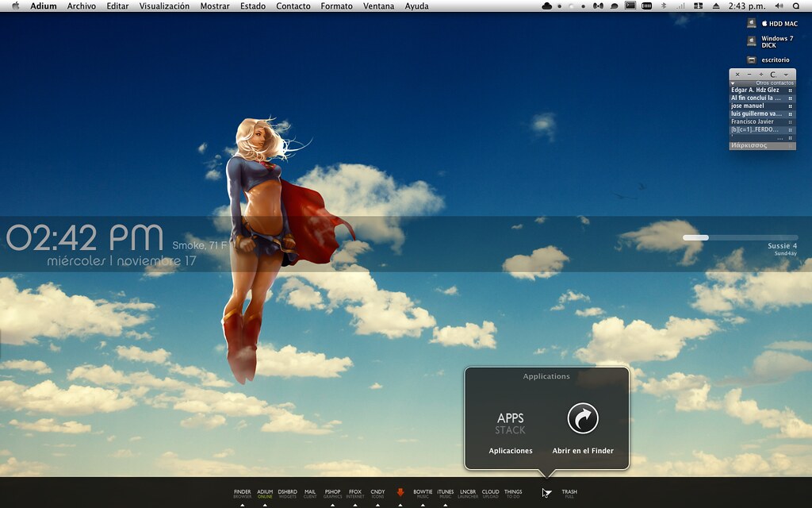
Task: Click the Νάρκισσος status row
Action: [762, 146]
